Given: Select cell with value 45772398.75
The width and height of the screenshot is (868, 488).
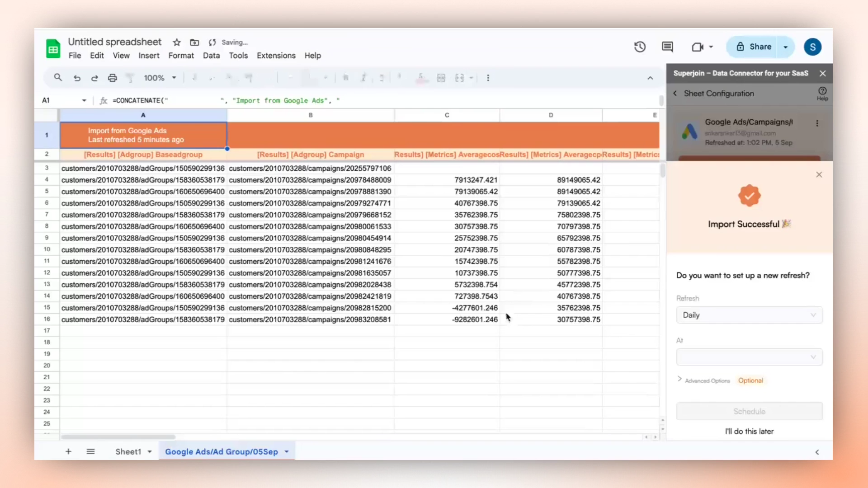Looking at the screenshot, I should (551, 285).
